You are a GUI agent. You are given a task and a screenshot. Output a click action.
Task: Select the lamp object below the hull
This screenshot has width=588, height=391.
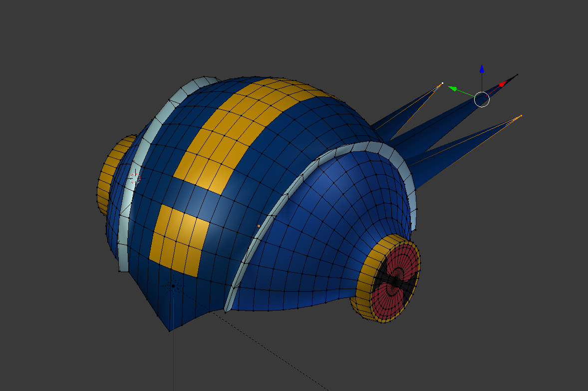tap(173, 286)
